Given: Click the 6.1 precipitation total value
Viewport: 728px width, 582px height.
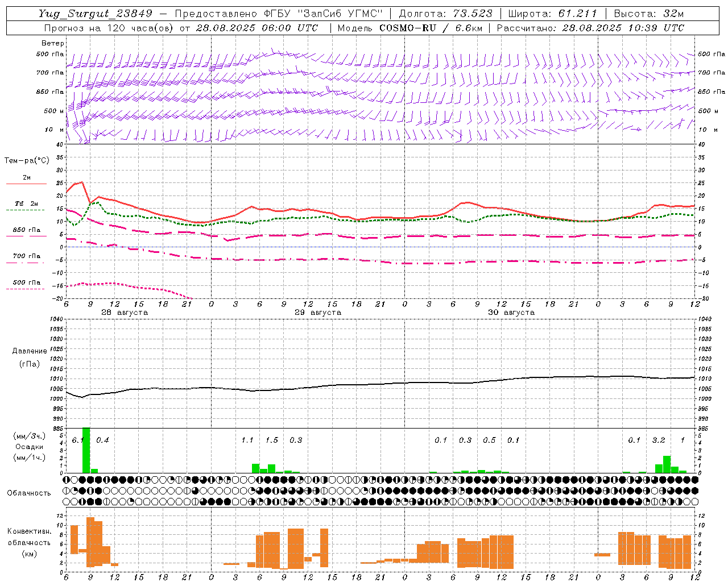Looking at the screenshot, I should pyautogui.click(x=78, y=440).
